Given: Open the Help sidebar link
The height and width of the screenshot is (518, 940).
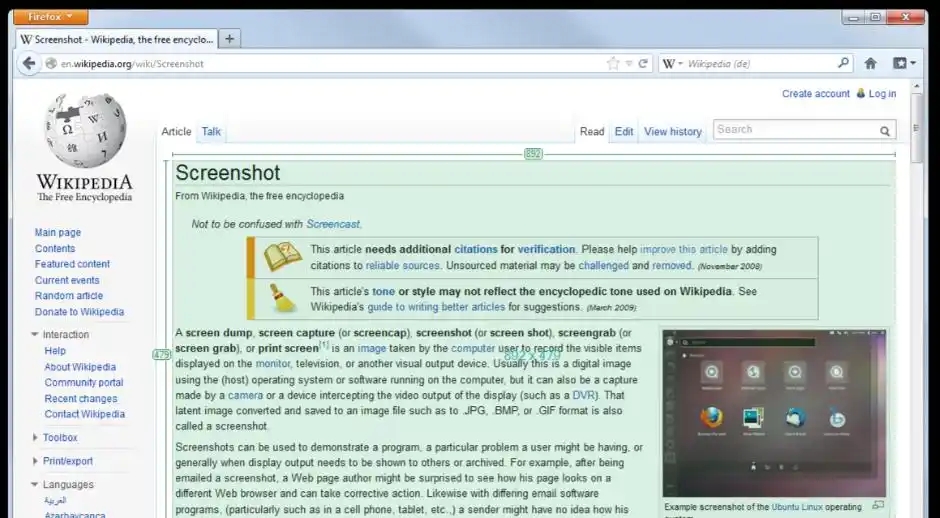Looking at the screenshot, I should pos(55,351).
